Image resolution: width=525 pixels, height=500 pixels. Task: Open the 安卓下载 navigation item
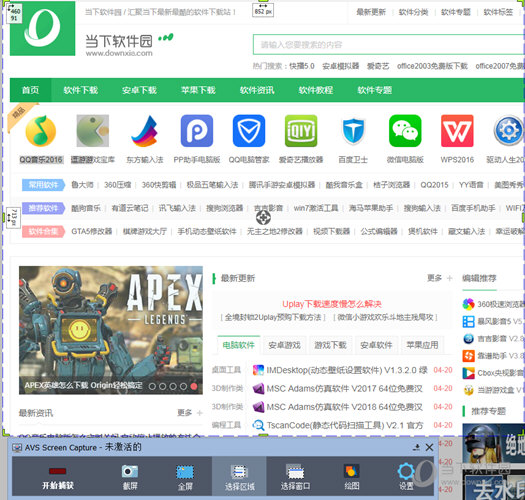[139, 90]
